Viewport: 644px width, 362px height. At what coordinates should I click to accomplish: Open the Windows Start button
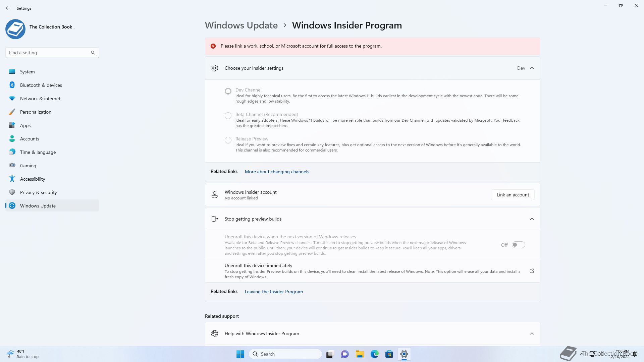click(240, 354)
